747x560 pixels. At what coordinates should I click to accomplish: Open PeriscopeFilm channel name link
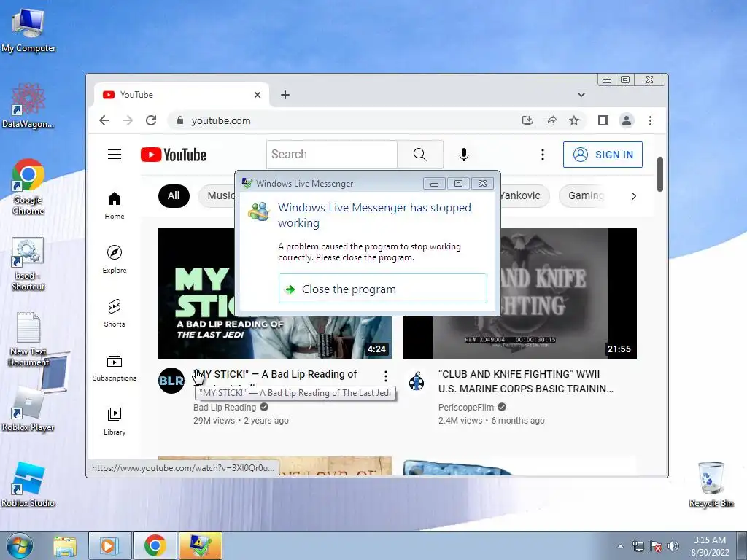pos(466,408)
